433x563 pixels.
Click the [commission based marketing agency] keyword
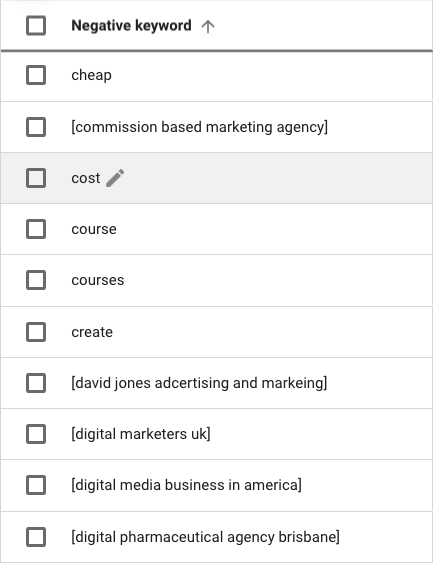tap(200, 127)
